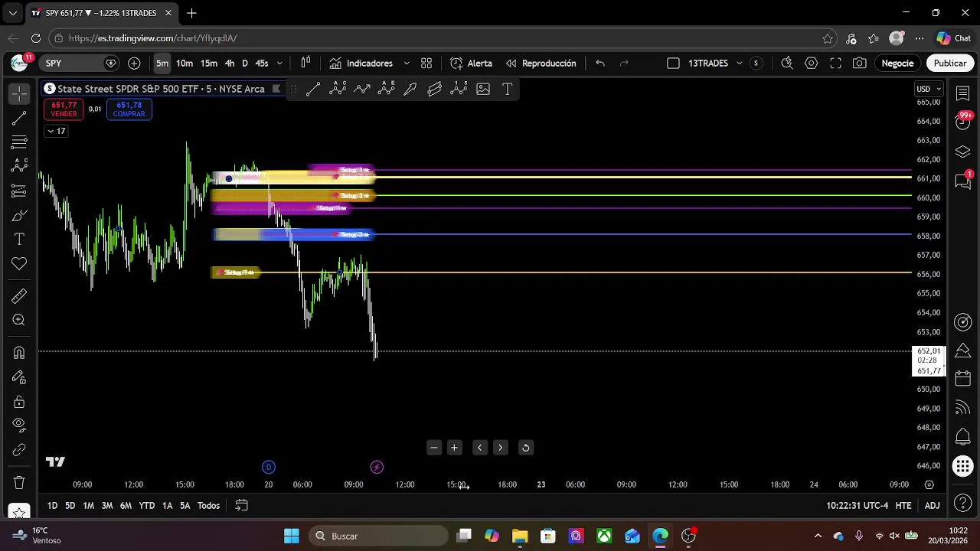Switch to the daily D timeframe
This screenshot has height=551, width=980.
[245, 64]
